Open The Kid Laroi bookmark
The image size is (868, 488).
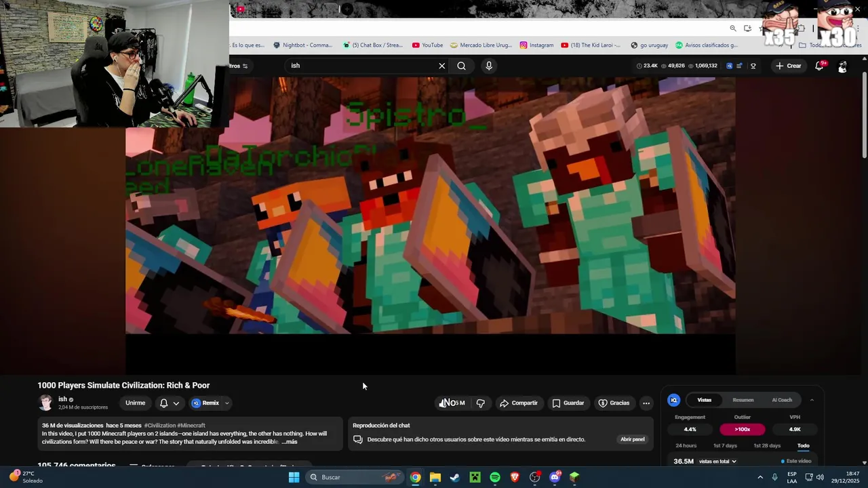tap(591, 45)
